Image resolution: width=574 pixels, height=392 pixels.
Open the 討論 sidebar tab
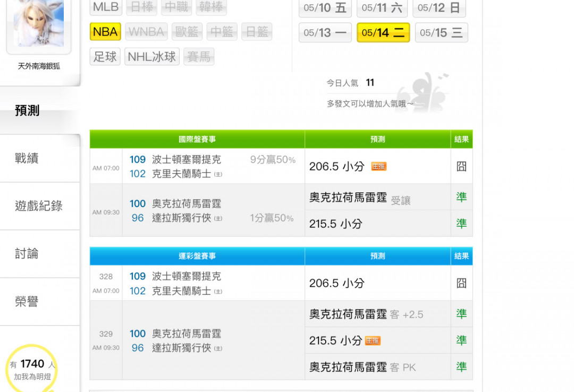[40, 254]
